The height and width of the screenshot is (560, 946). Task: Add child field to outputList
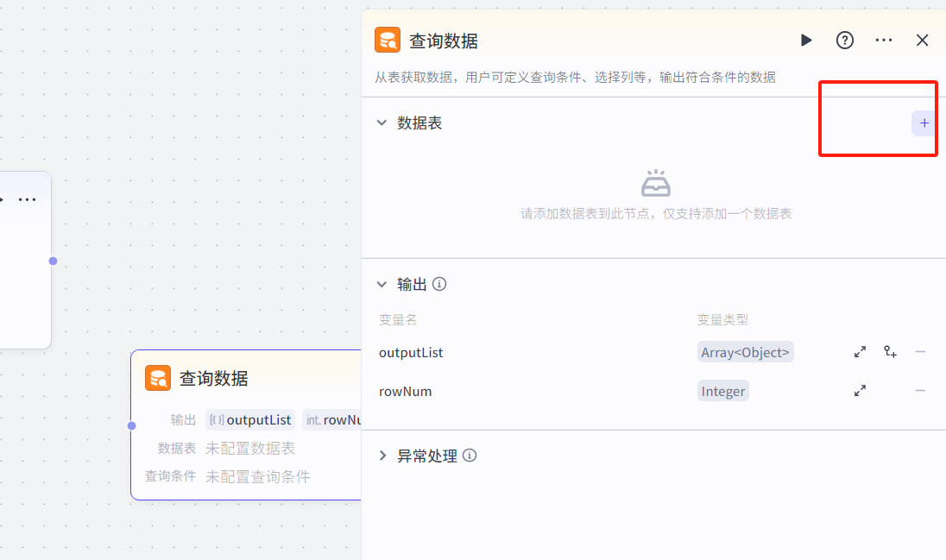pos(891,352)
